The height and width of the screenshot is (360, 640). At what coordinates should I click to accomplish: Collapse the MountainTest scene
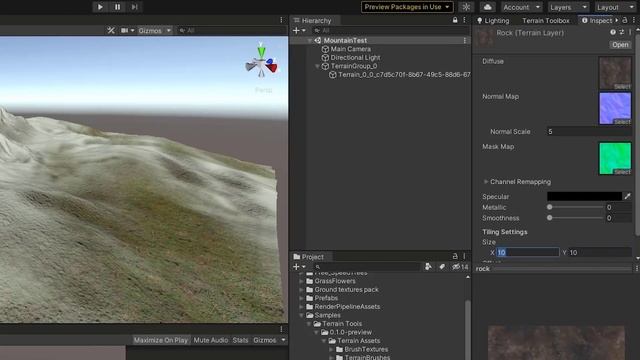pos(309,40)
